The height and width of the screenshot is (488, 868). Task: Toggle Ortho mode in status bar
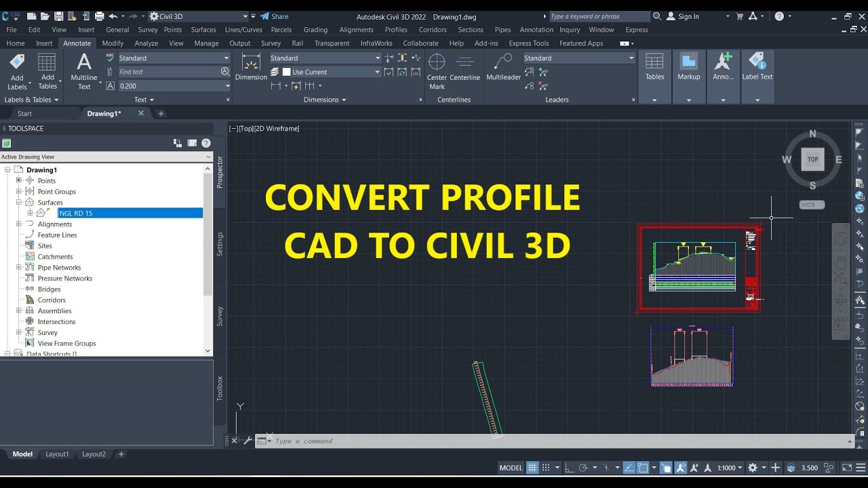[569, 468]
